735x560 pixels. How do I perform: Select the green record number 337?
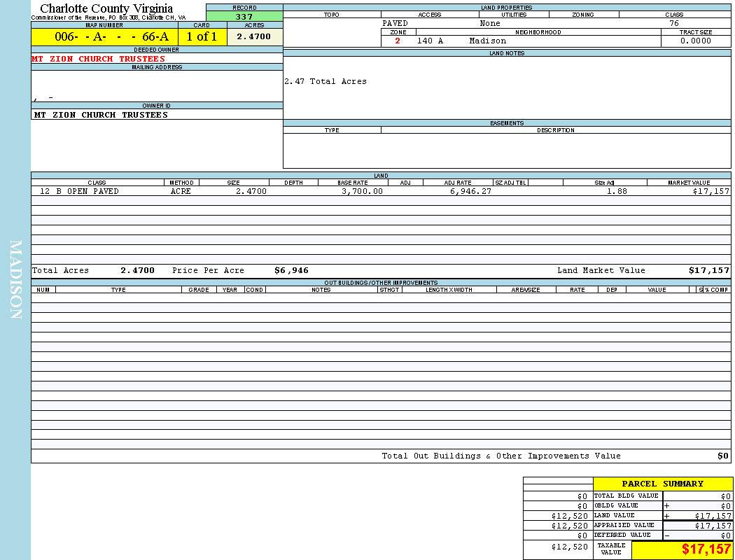coord(244,17)
